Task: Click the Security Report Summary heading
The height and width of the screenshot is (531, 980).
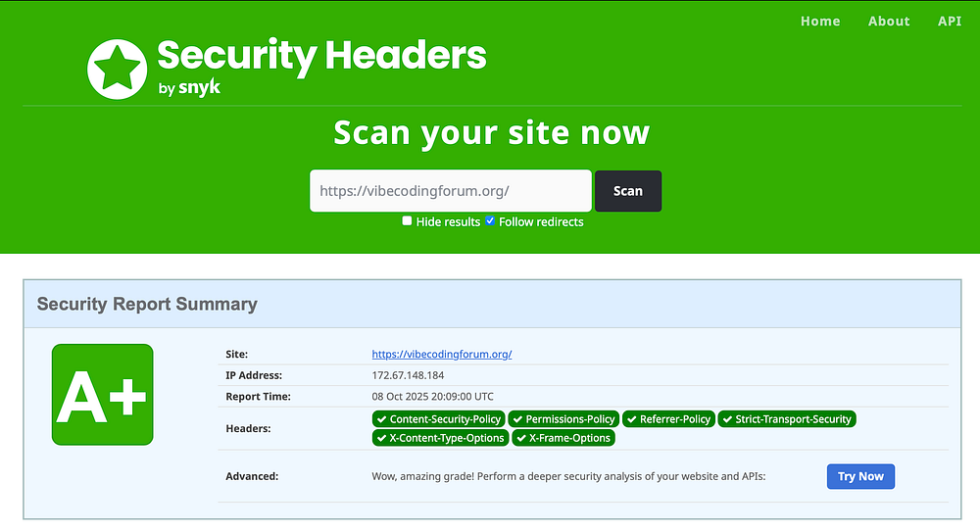Action: [x=147, y=305]
